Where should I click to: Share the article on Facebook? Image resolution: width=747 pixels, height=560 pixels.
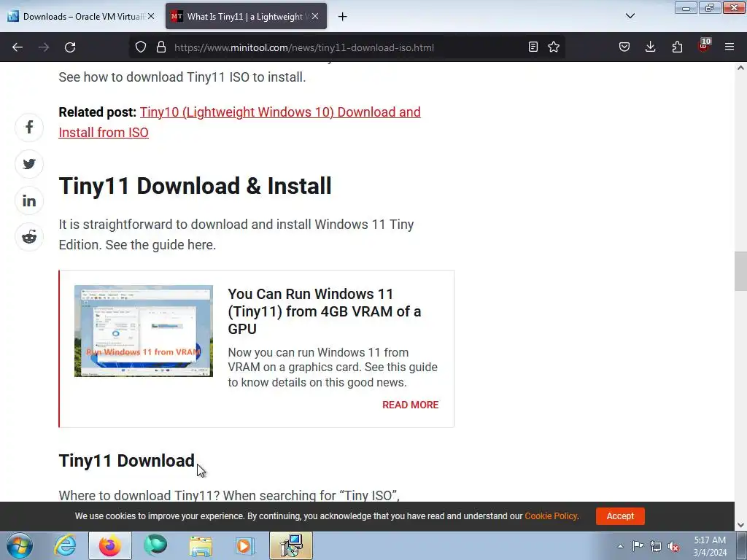pos(29,127)
